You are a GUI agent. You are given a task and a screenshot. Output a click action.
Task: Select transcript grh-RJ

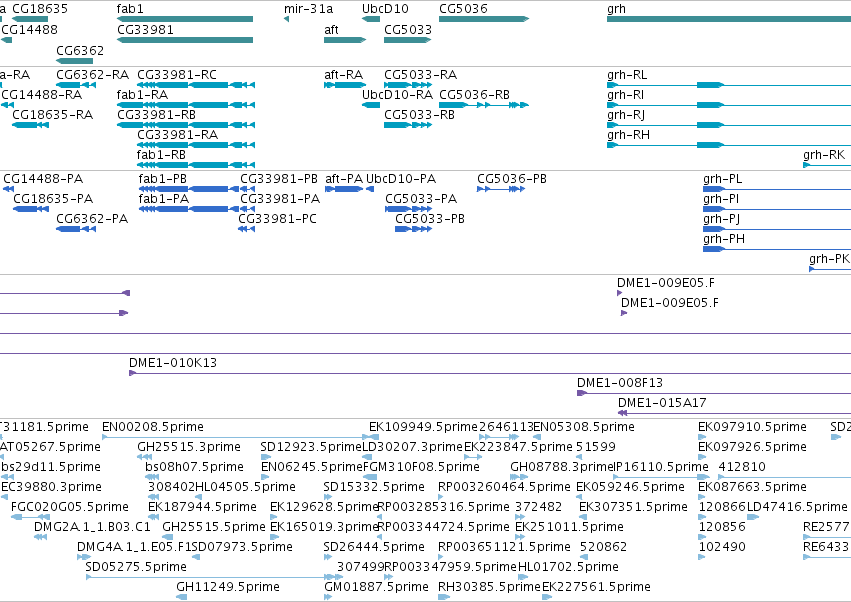click(x=729, y=125)
